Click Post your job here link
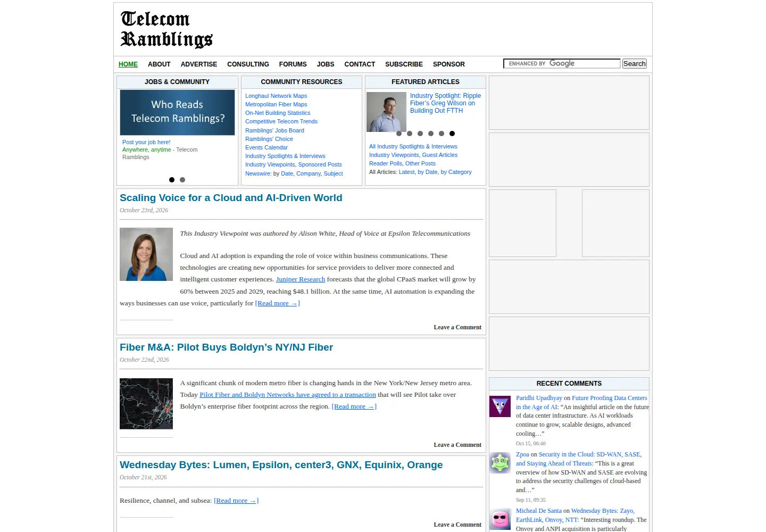Image resolution: width=766 pixels, height=532 pixels. pos(146,142)
